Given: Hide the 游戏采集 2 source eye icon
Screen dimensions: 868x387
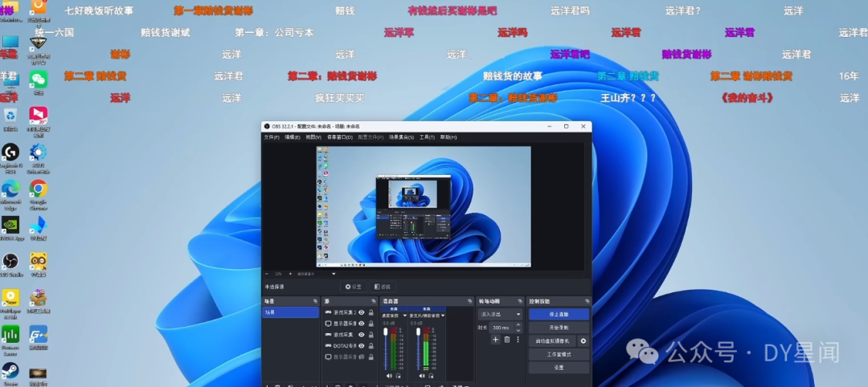Looking at the screenshot, I should (362, 312).
